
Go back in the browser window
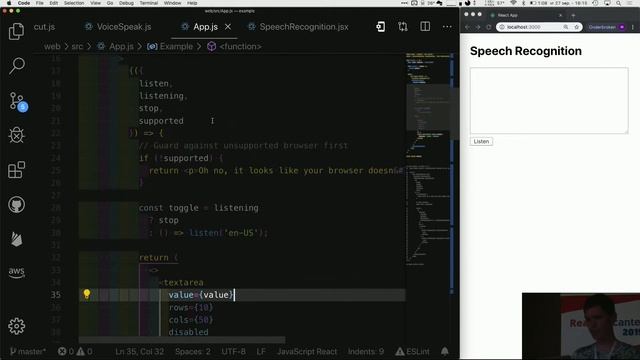(467, 27)
